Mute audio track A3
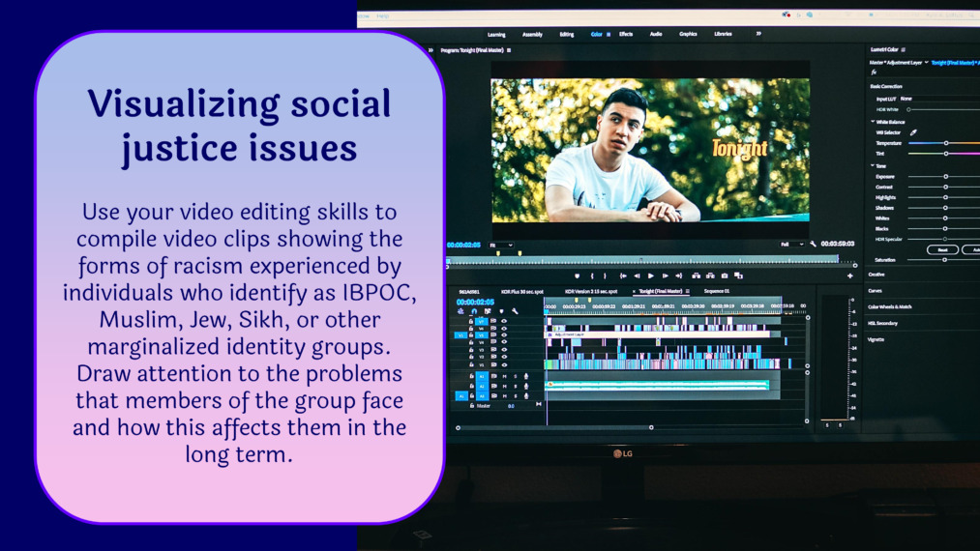Screen dimensions: 980x551 tap(504, 396)
